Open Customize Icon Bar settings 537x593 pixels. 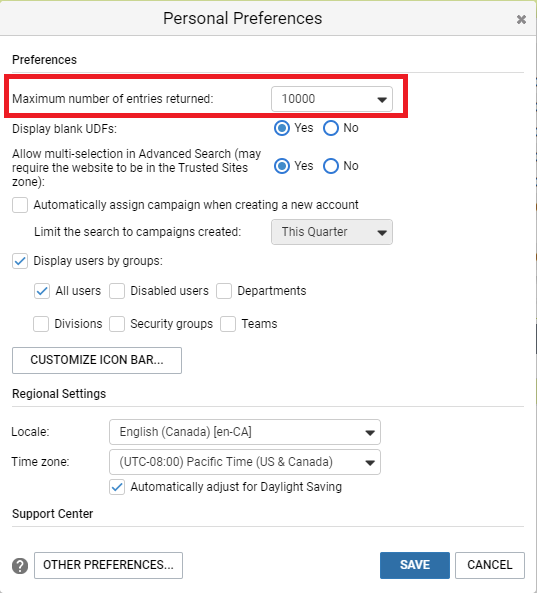click(x=97, y=360)
